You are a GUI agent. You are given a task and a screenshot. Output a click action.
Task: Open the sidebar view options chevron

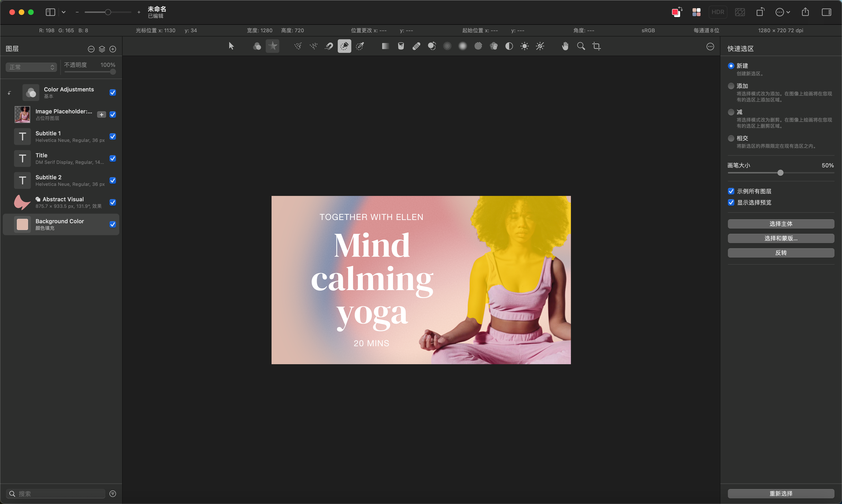coord(64,12)
